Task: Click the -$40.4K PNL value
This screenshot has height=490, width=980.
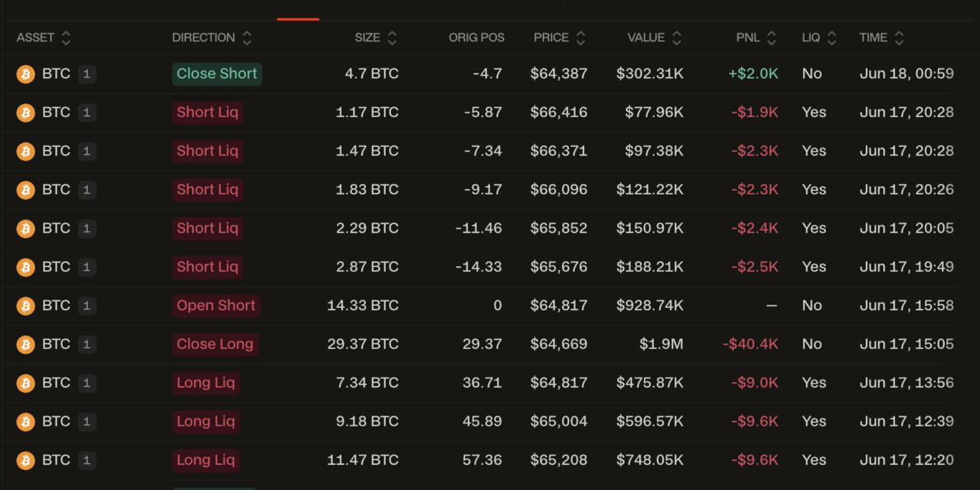Action: (x=750, y=345)
